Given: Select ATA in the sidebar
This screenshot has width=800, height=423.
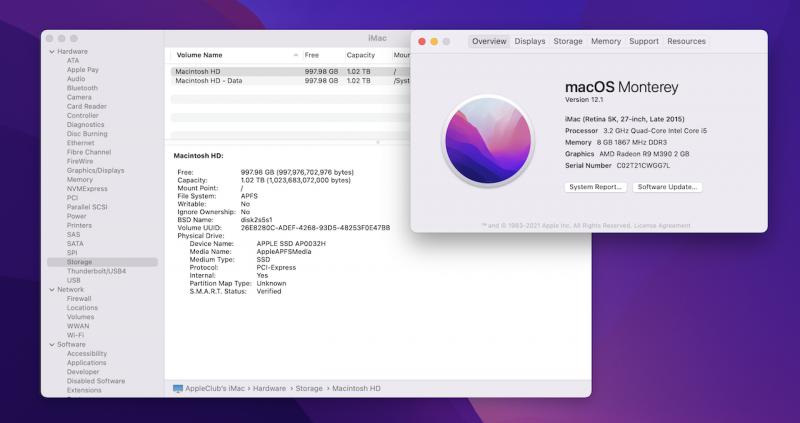Looking at the screenshot, I should tap(73, 61).
